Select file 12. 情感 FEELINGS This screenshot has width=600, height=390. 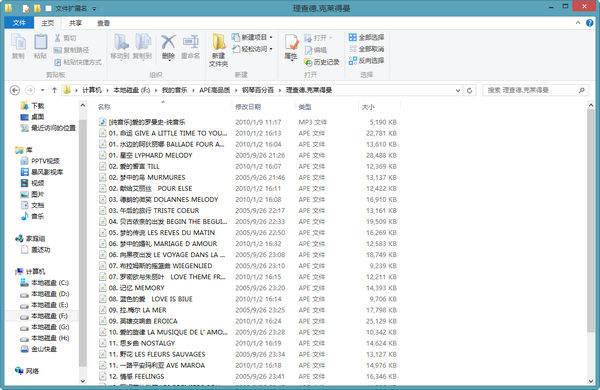132,377
